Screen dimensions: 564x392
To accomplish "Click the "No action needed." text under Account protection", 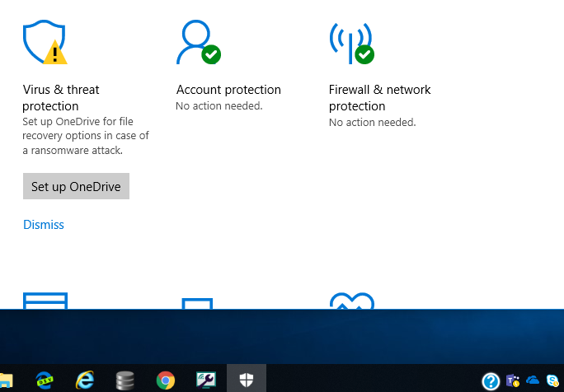I will pos(219,106).
